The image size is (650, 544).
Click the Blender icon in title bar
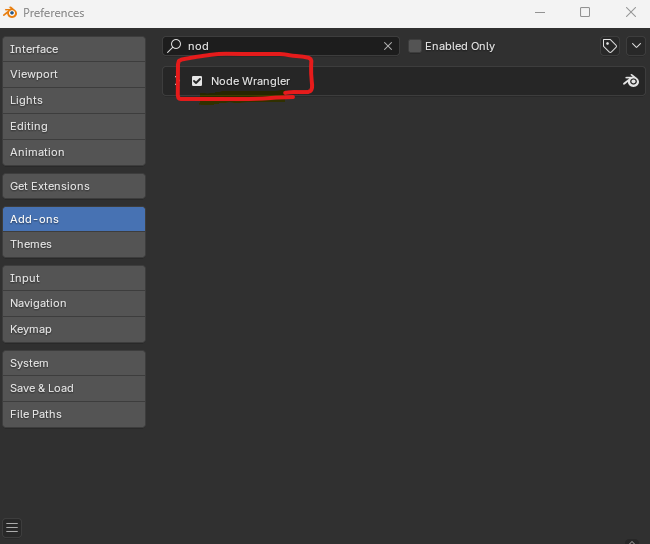(11, 13)
